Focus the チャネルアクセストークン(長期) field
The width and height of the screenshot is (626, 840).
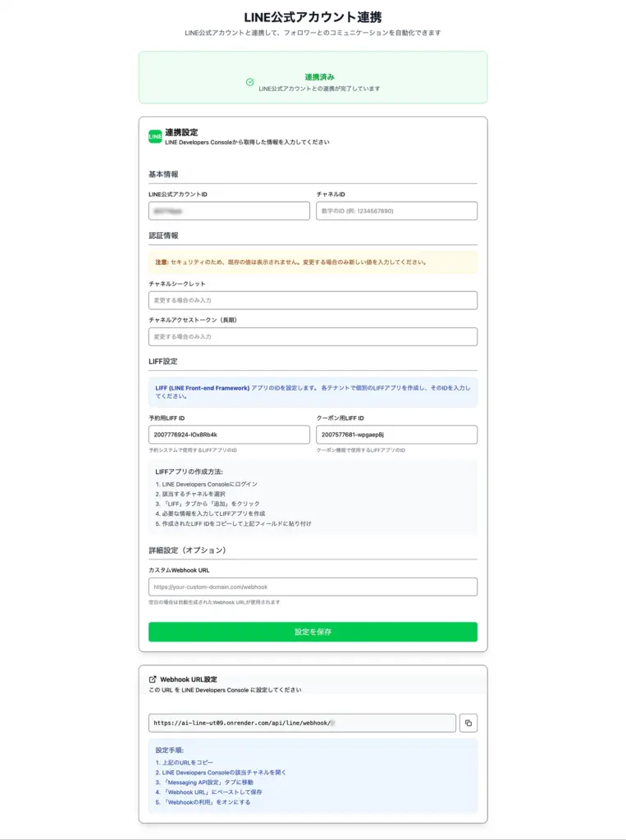(313, 336)
